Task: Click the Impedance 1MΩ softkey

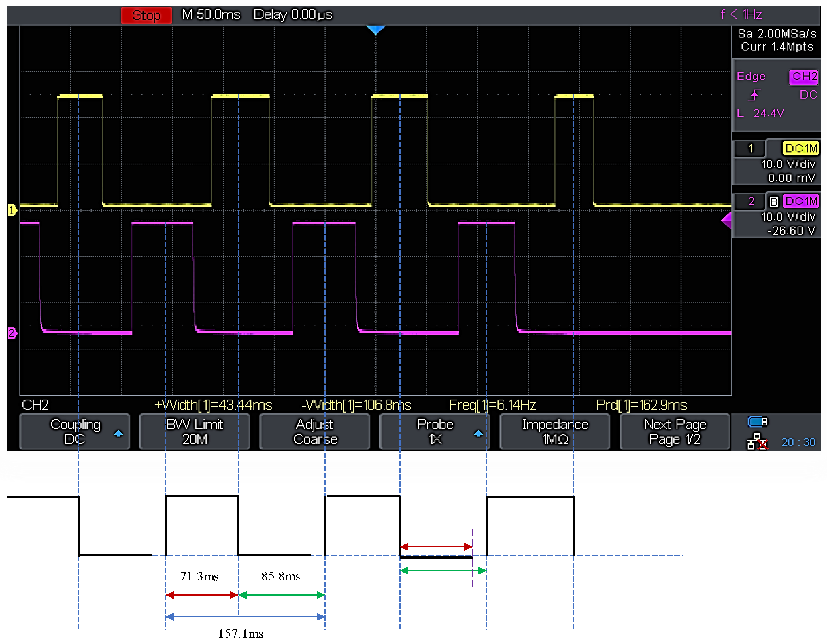Action: (555, 432)
